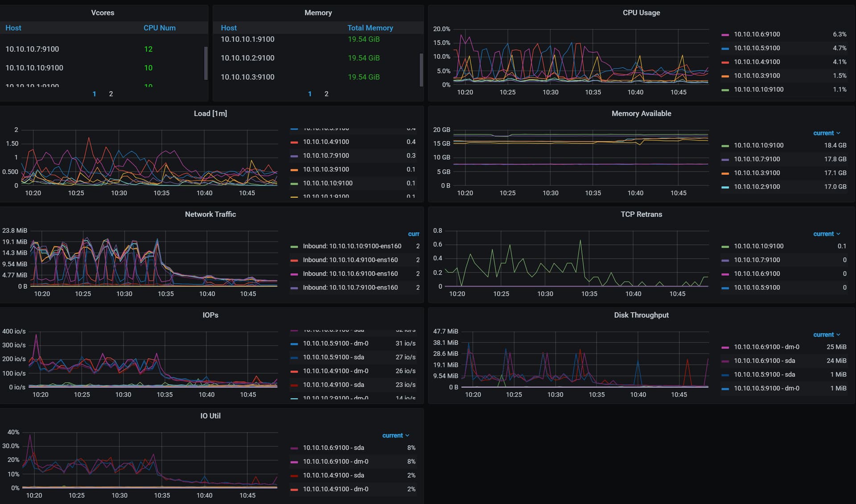
Task: Click the purple swatch for 10.10.10.6:9100 - dm-0 in Disk Throughput
Action: 725,347
